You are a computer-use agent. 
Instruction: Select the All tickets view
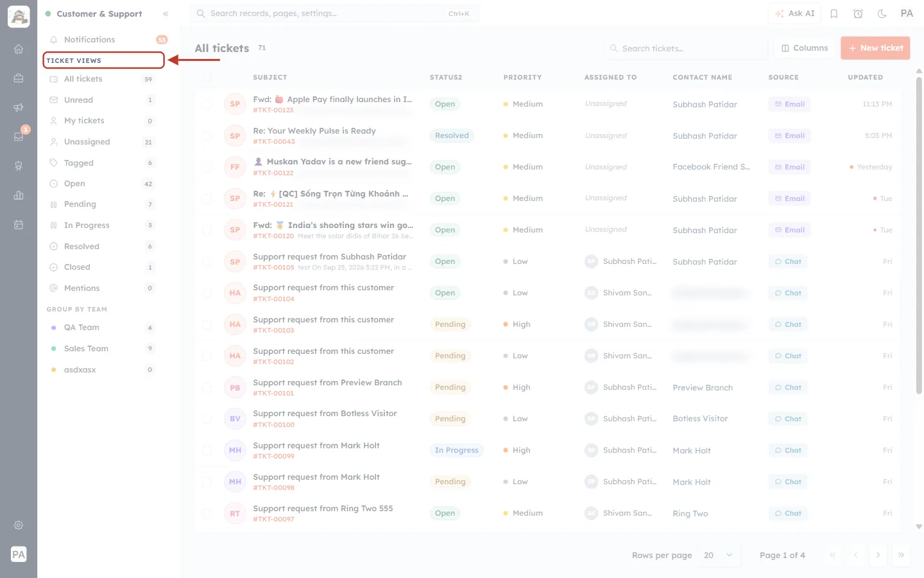coord(103,79)
